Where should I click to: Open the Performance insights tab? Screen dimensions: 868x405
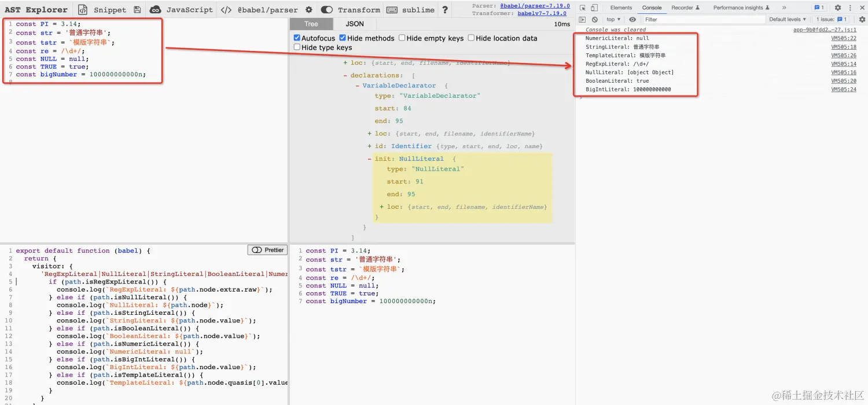741,8
